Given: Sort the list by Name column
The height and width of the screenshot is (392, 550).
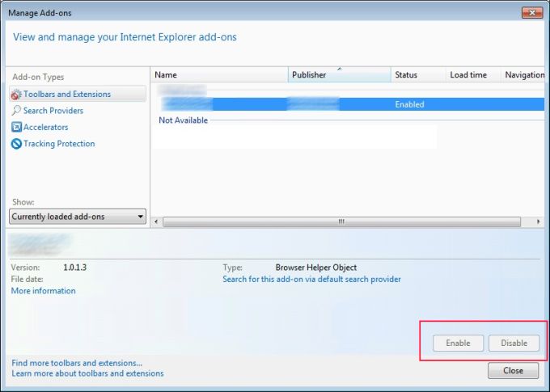Looking at the screenshot, I should pyautogui.click(x=218, y=75).
